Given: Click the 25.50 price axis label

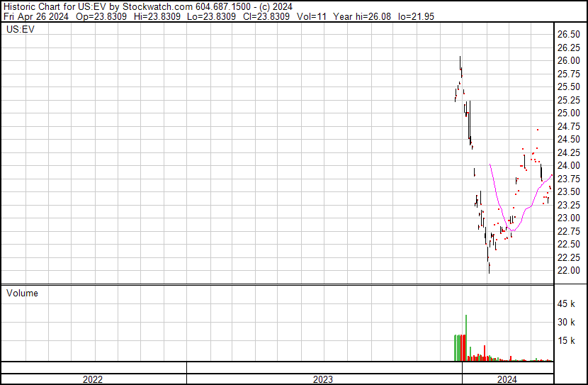Looking at the screenshot, I should coord(568,87).
